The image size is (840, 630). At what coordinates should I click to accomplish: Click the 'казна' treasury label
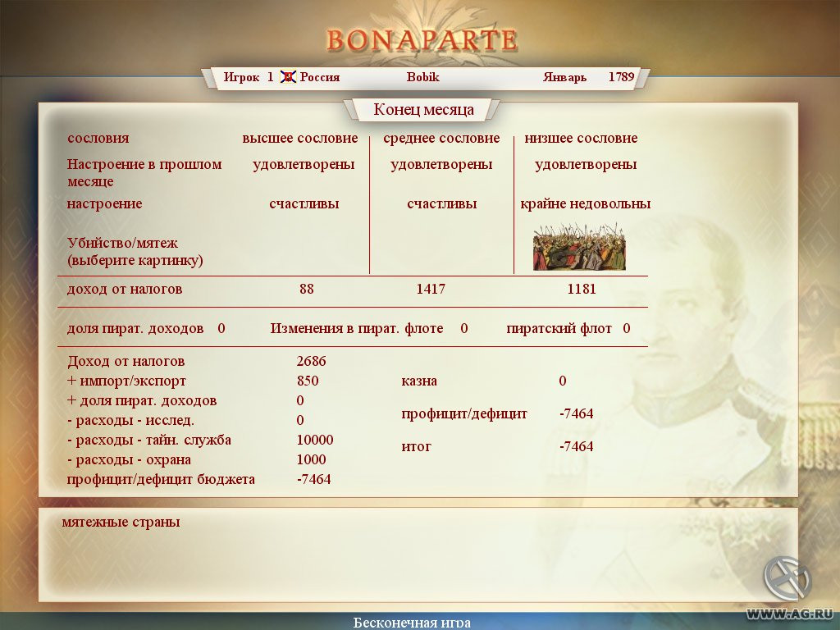(x=419, y=381)
